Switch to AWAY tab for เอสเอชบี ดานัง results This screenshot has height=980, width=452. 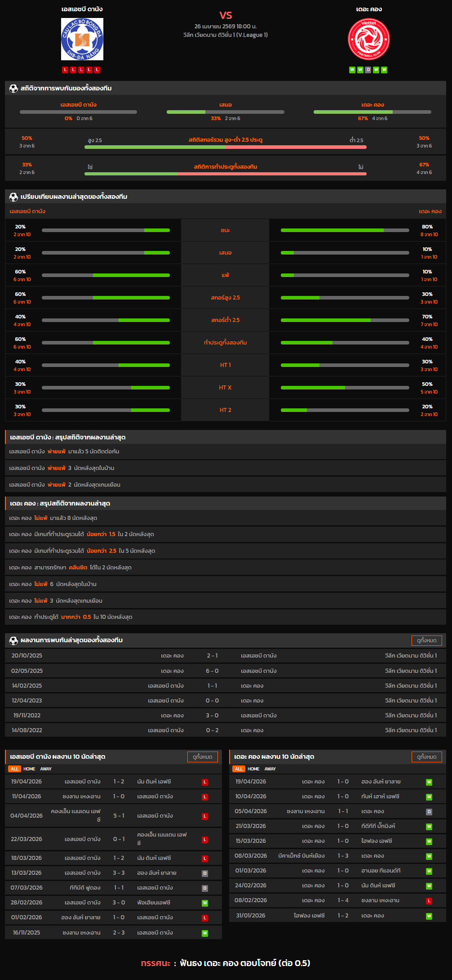pos(46,769)
